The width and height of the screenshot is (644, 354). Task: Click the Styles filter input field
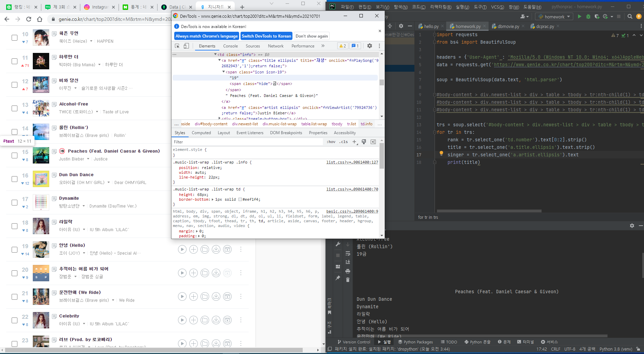pyautogui.click(x=248, y=142)
